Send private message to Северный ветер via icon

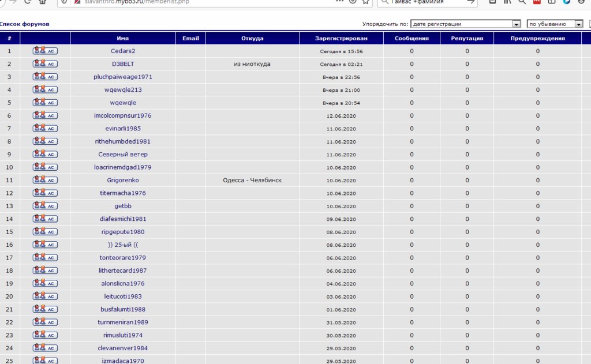[45, 154]
